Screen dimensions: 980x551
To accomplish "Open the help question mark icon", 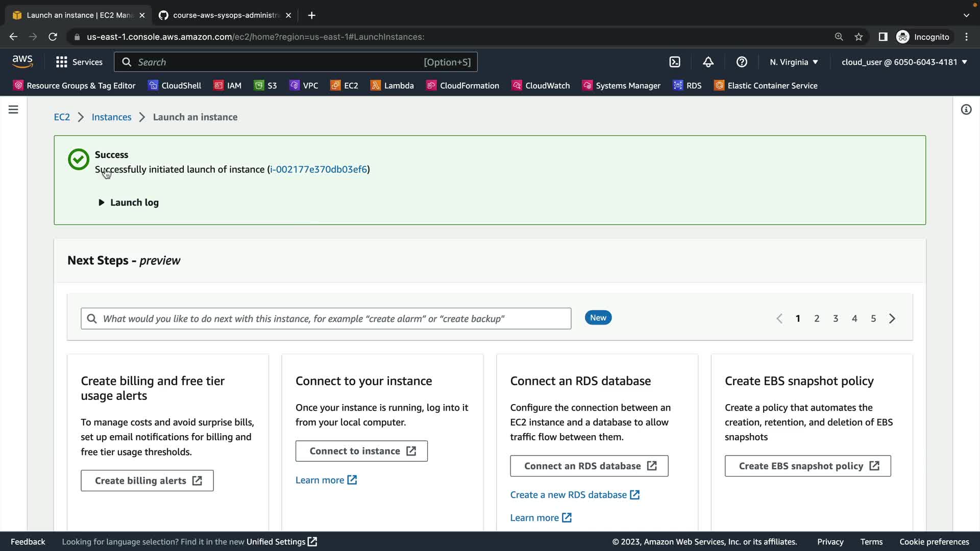I will point(742,62).
